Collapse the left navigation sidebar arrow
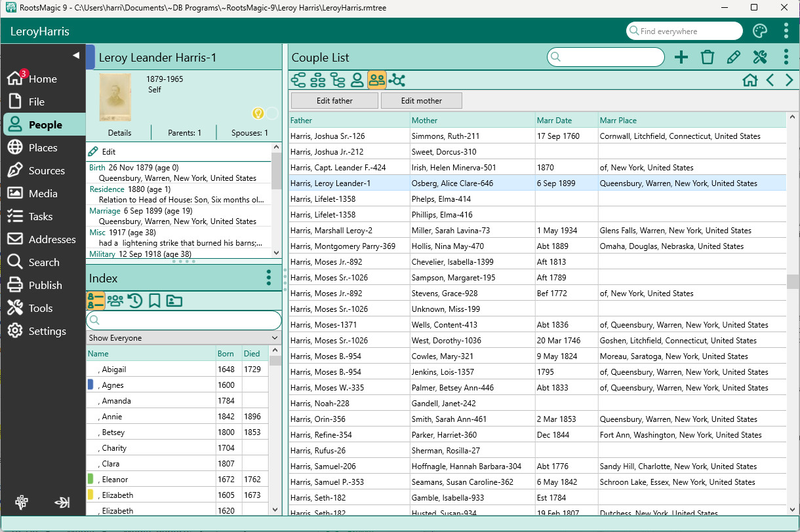800x532 pixels. [x=75, y=55]
